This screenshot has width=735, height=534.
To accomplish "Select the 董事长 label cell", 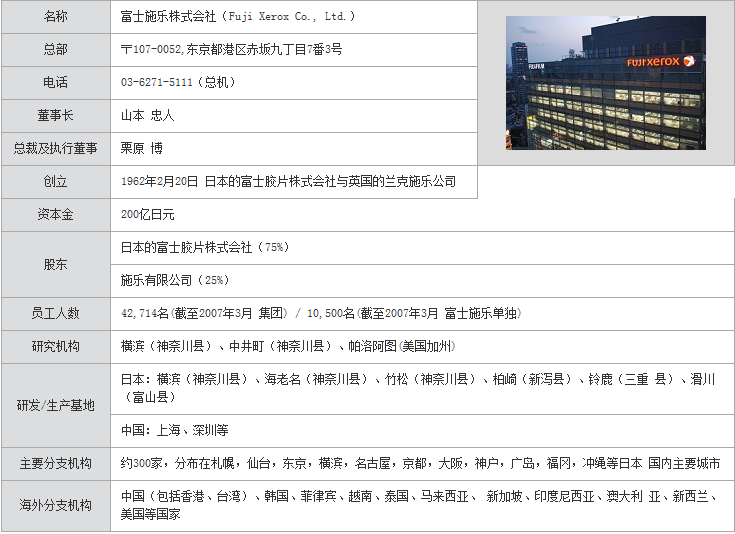I will 56,116.
